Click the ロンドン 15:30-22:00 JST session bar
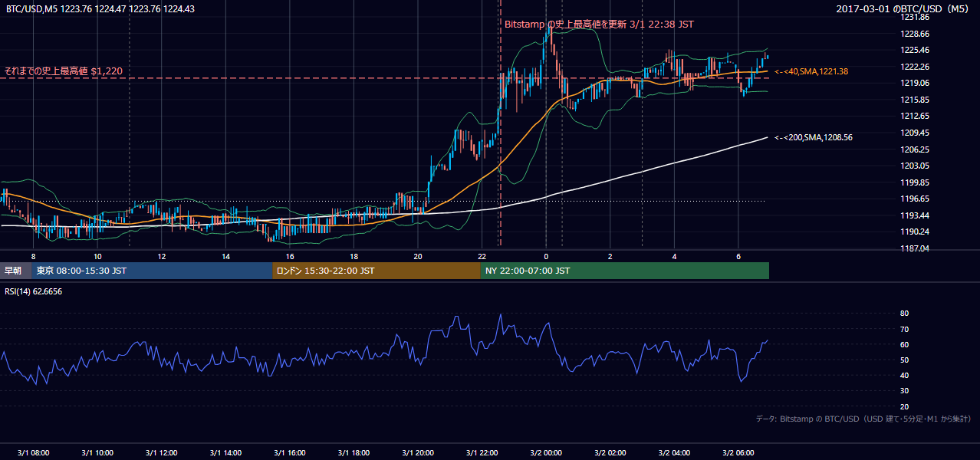This screenshot has width=980, height=460. pyautogui.click(x=376, y=271)
